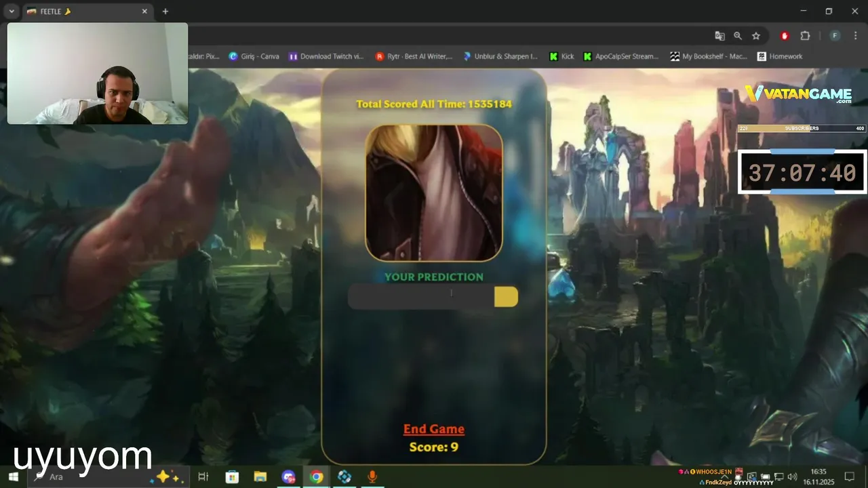Open the My Bookshelf bookmark

coord(709,56)
